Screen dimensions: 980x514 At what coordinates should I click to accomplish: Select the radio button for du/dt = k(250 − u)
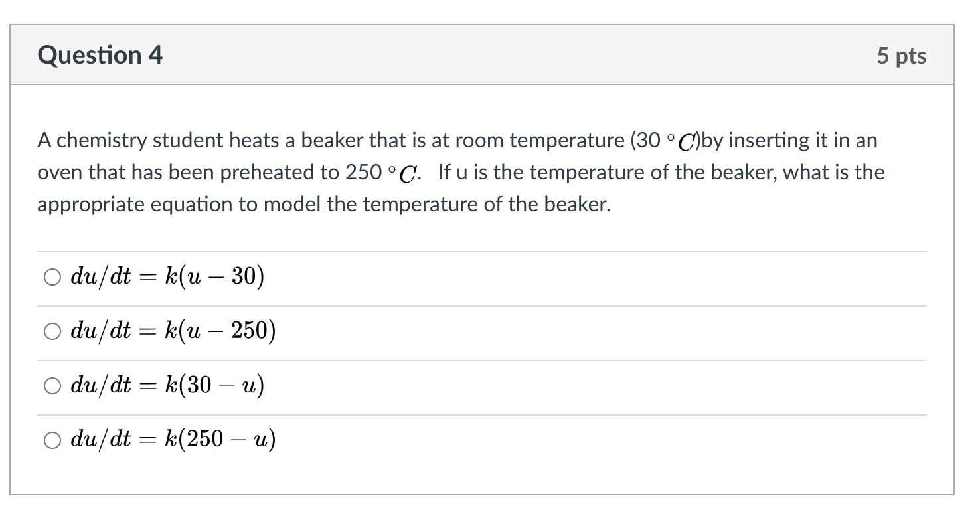click(x=52, y=438)
